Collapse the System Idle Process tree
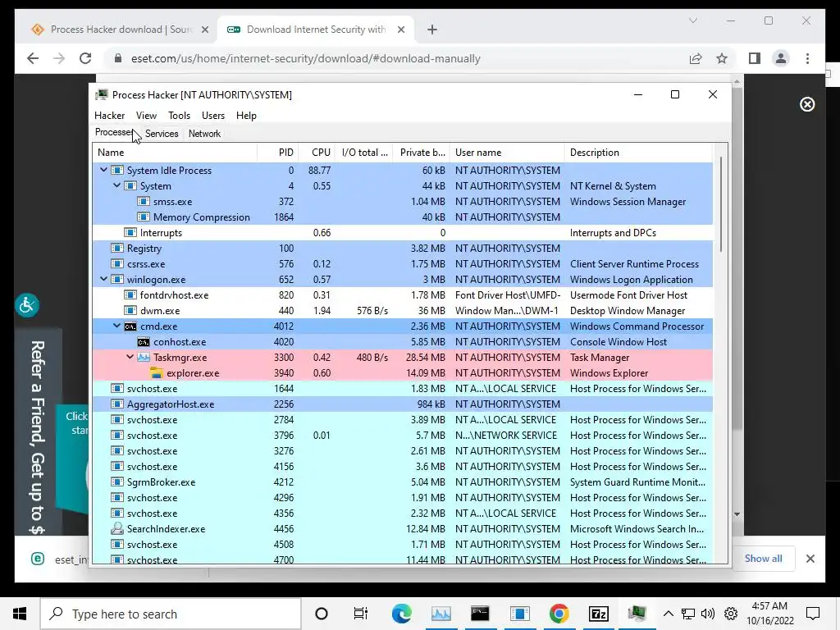The width and height of the screenshot is (840, 630). pos(103,170)
